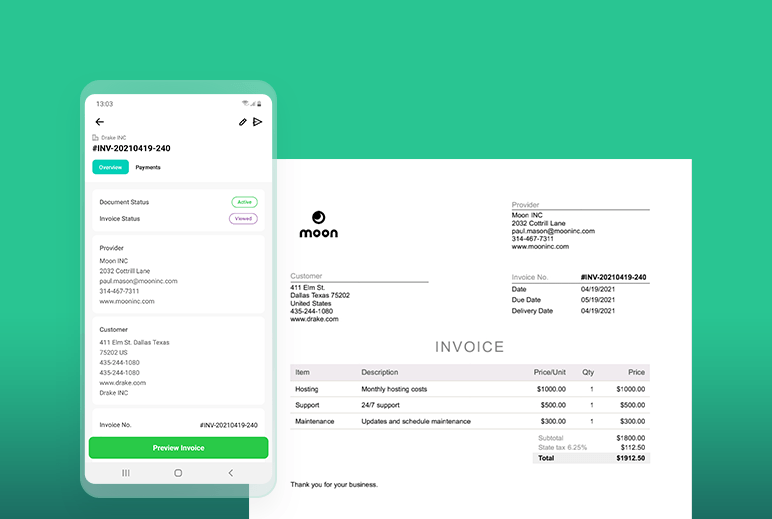
Task: Tap the Wi-Fi status bar icon
Action: 244,103
